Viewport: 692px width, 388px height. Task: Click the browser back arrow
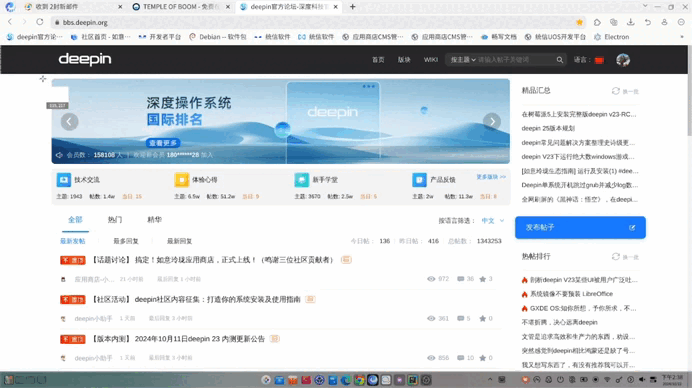[10, 22]
